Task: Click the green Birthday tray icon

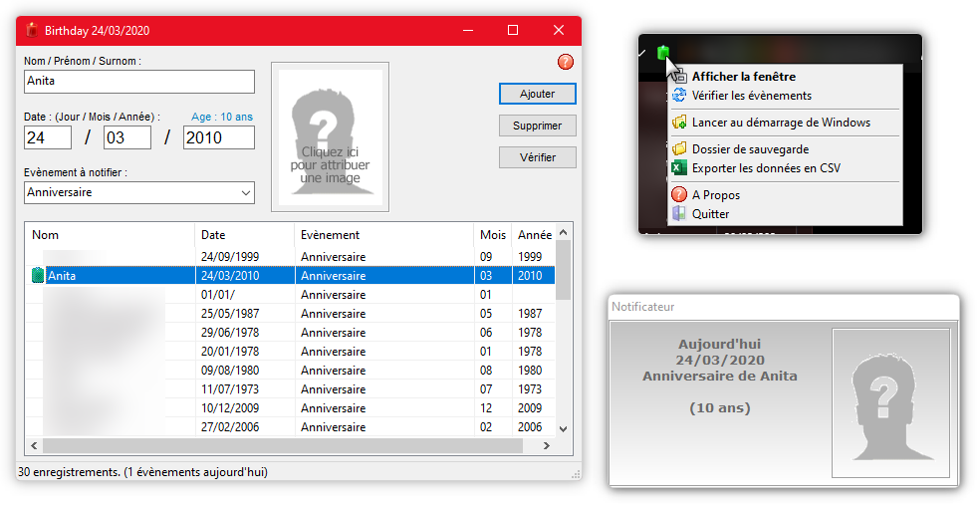Action: tap(662, 52)
